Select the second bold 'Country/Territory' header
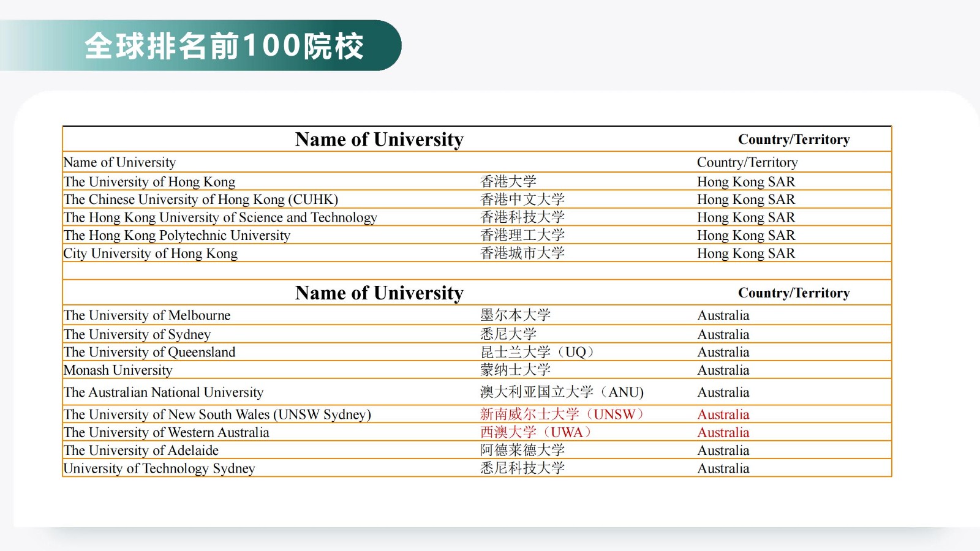 click(794, 293)
